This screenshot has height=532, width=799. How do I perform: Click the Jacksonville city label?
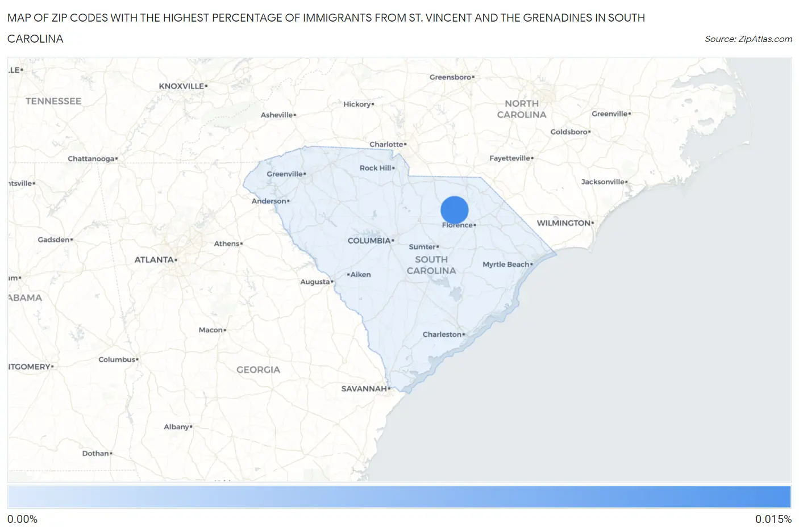[x=602, y=182]
